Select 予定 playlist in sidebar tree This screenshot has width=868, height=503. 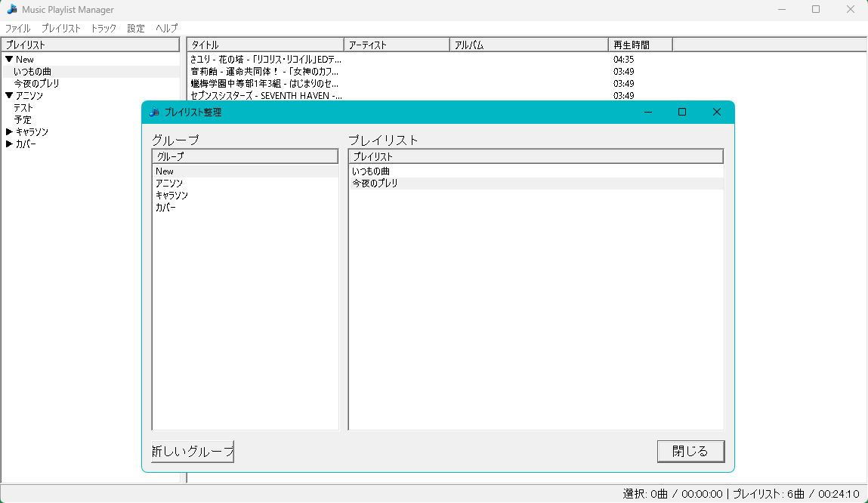tap(23, 120)
